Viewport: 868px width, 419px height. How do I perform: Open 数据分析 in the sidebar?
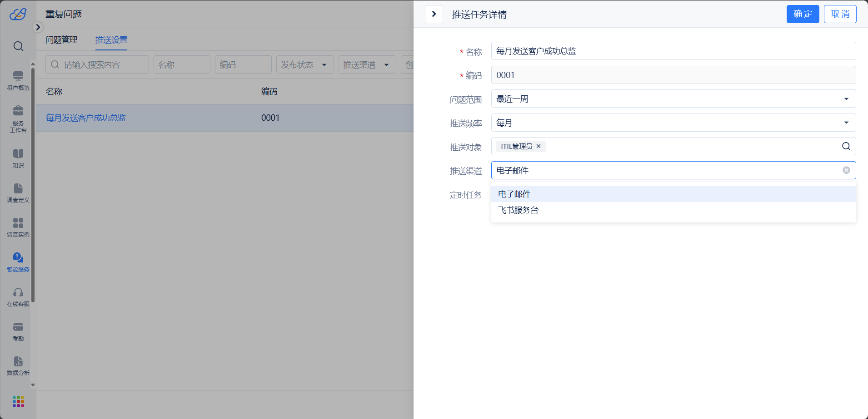(18, 366)
